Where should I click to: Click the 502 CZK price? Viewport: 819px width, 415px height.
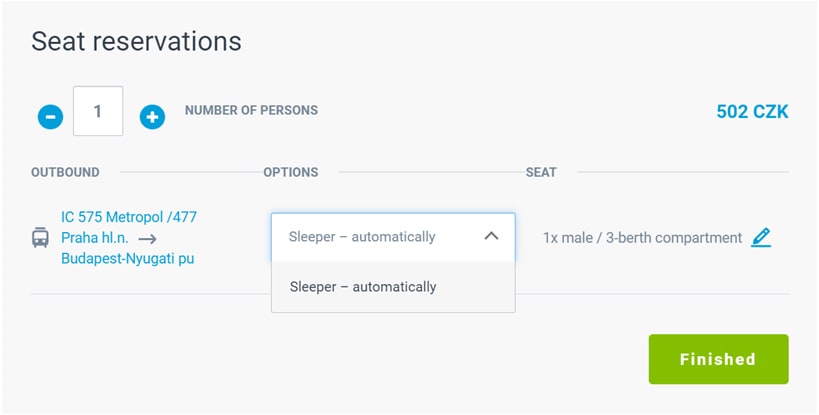click(752, 111)
